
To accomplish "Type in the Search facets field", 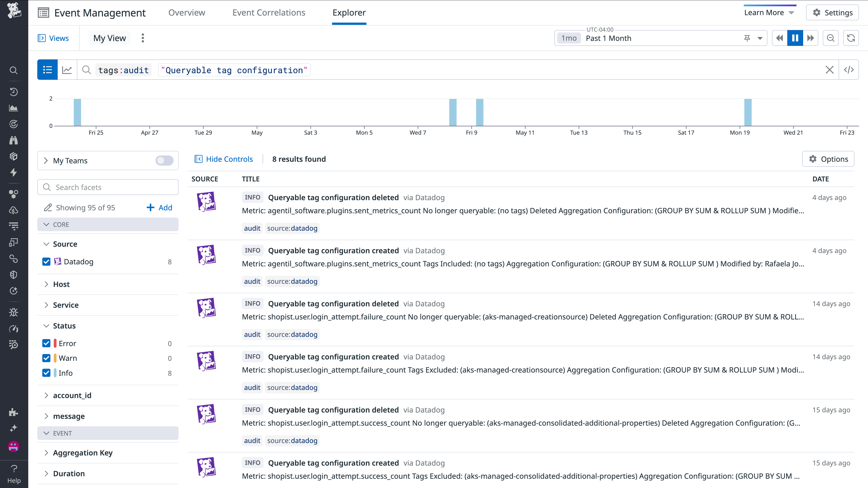I will pyautogui.click(x=108, y=187).
